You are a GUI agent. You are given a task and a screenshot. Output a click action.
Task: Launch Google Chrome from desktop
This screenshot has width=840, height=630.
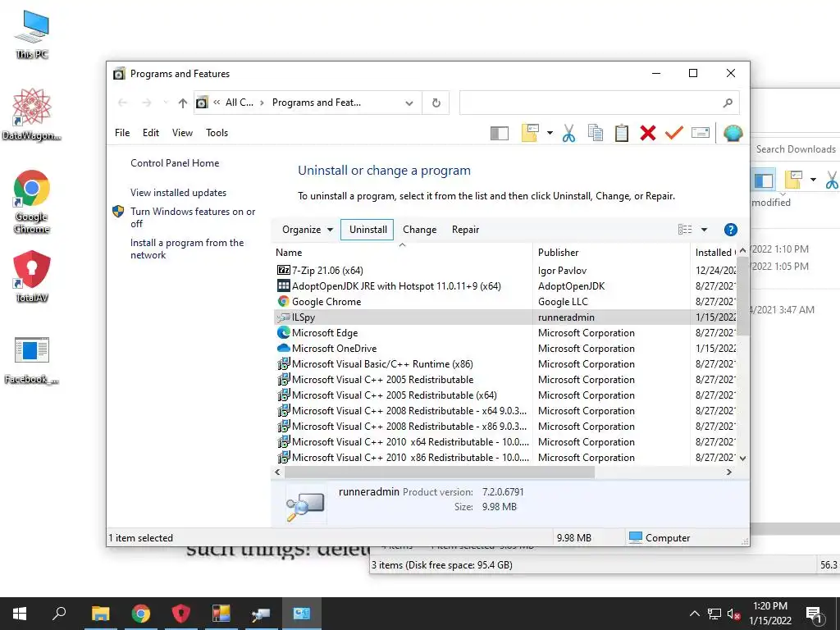pyautogui.click(x=32, y=203)
